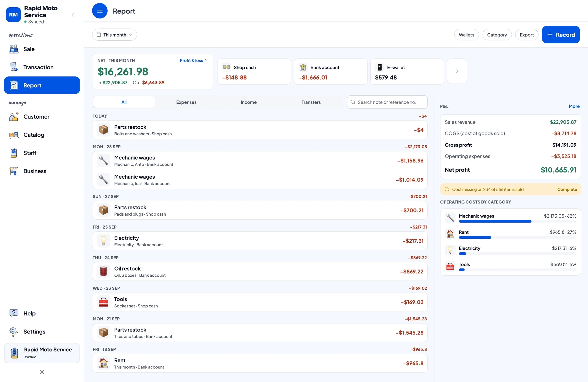The image size is (588, 382).
Task: Click the Category button
Action: click(497, 35)
